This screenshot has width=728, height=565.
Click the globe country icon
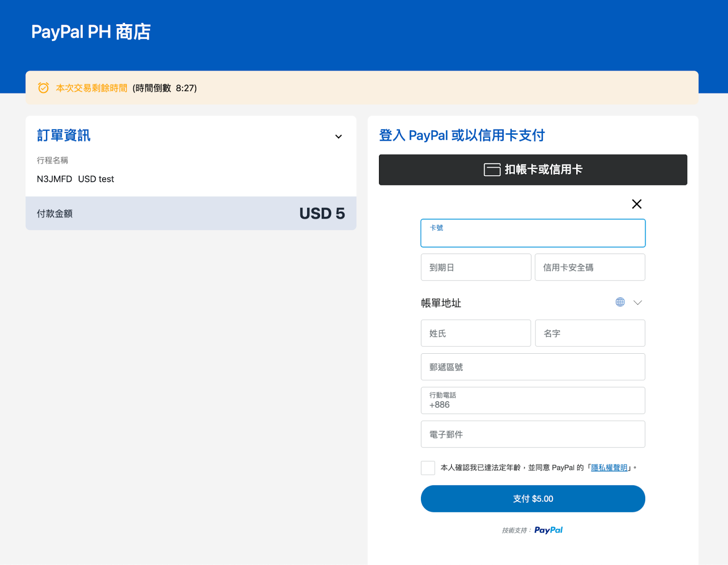coord(620,302)
